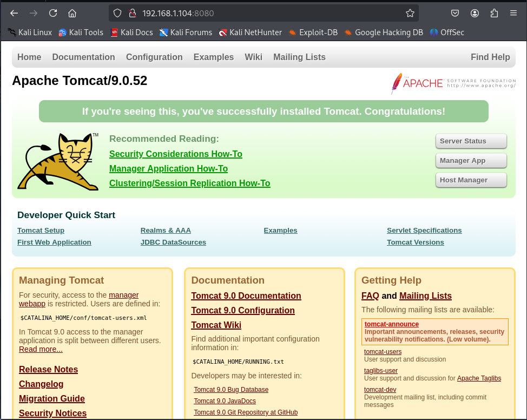Open the Realms & AAA link
The width and height of the screenshot is (527, 420).
[166, 231]
